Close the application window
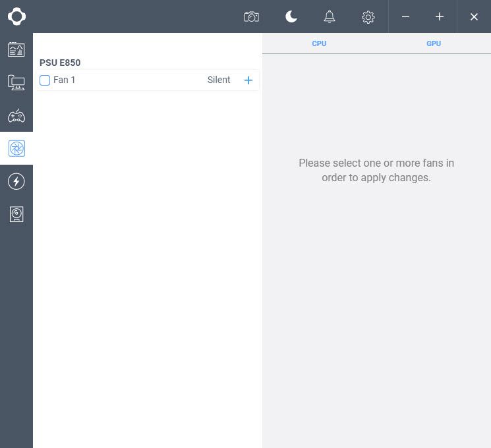The width and height of the screenshot is (491, 448). click(474, 16)
